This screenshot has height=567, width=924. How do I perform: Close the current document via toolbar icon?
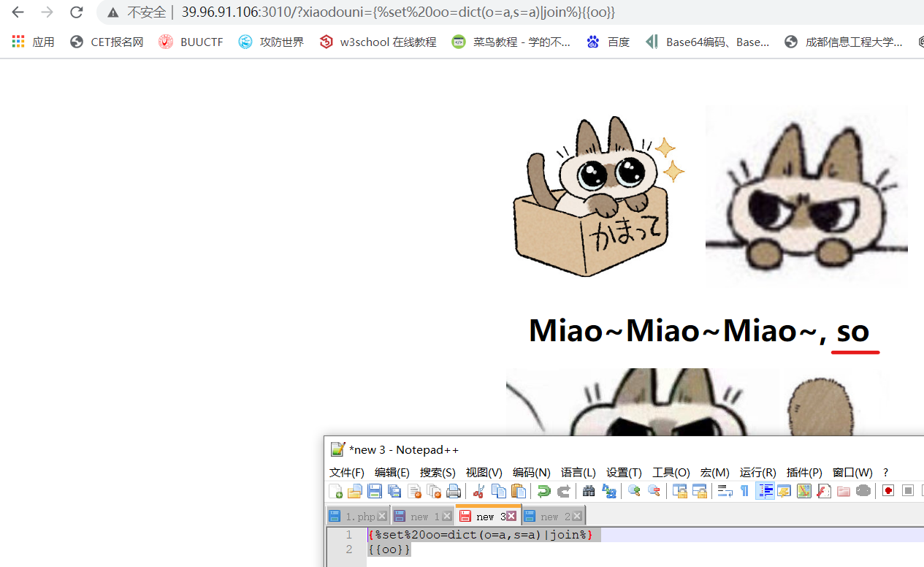(x=414, y=491)
